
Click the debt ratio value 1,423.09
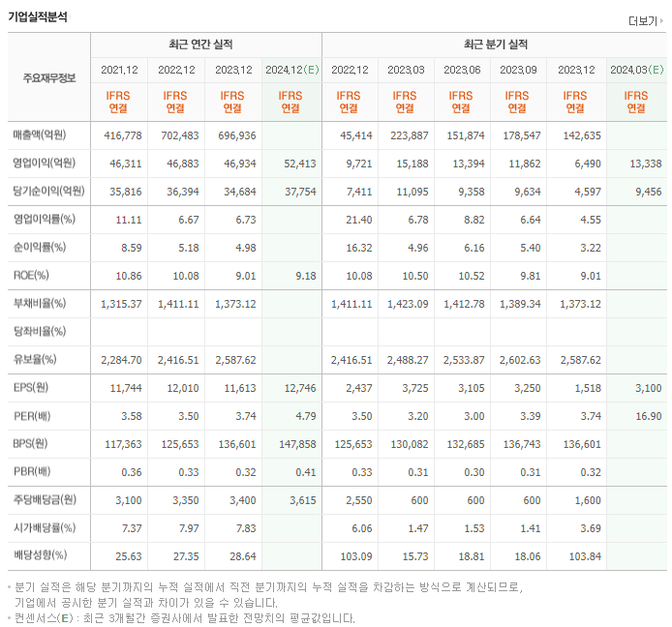click(408, 304)
